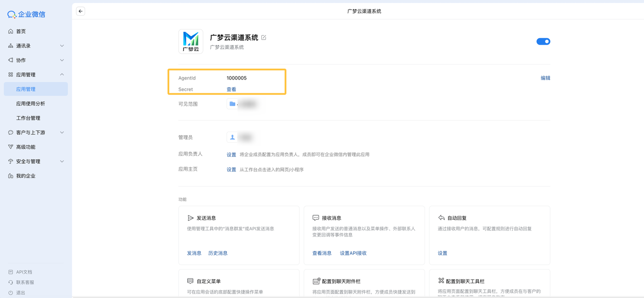Click the 设置API接收 link
This screenshot has height=298, width=644.
coord(353,253)
